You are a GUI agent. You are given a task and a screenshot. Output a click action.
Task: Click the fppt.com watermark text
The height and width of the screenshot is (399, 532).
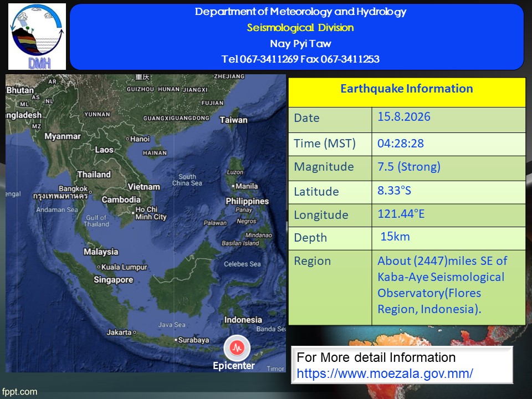point(20,392)
